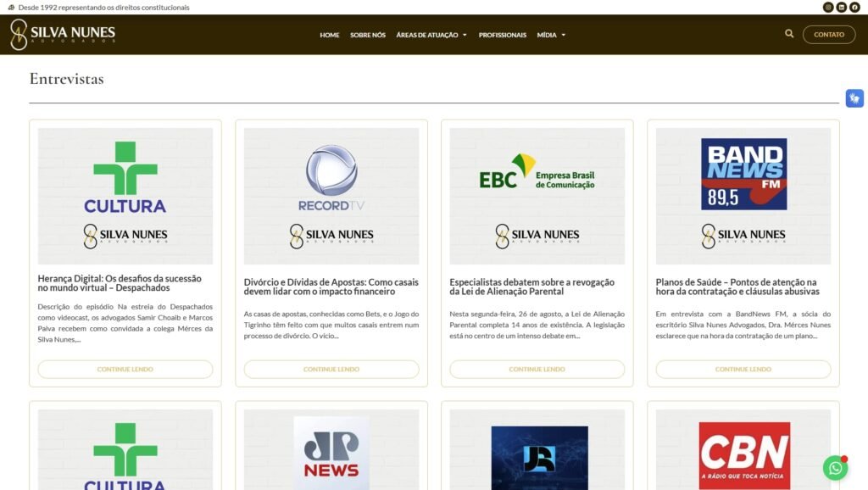Screen dimensions: 868x490
Task: Click the Silva Nunes logo in header
Action: tap(63, 35)
